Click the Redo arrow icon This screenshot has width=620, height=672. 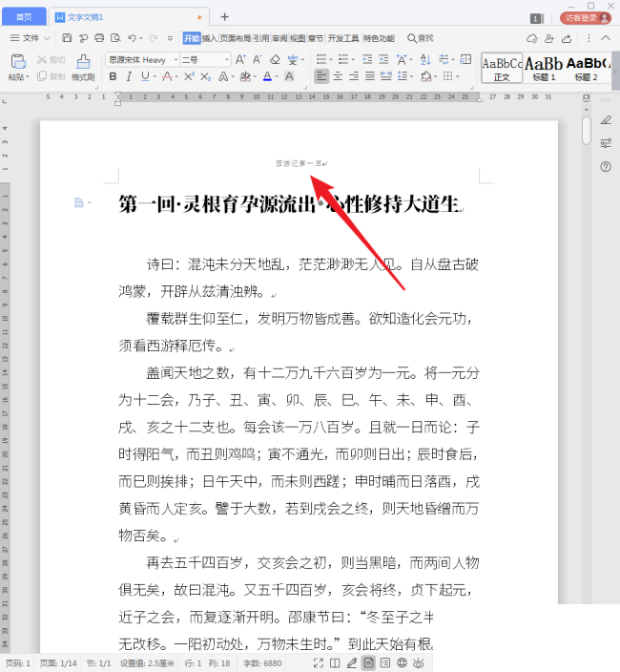click(x=154, y=38)
